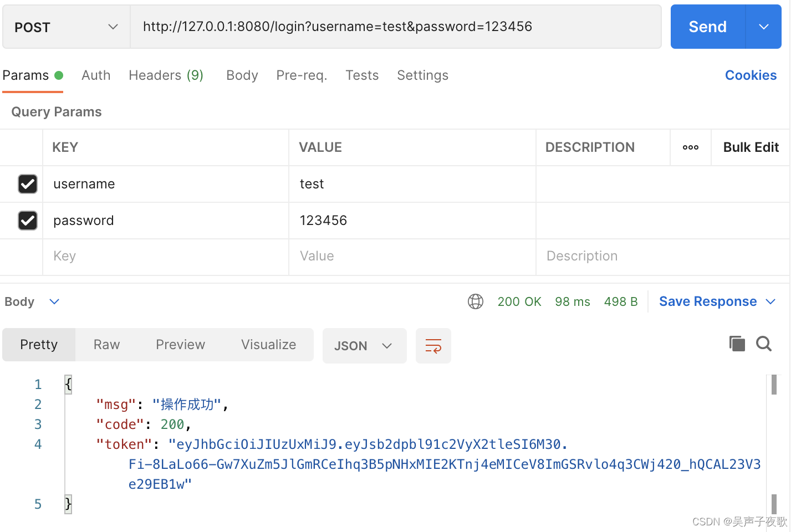Switch to the Params tab
This screenshot has width=796, height=532.
33,75
